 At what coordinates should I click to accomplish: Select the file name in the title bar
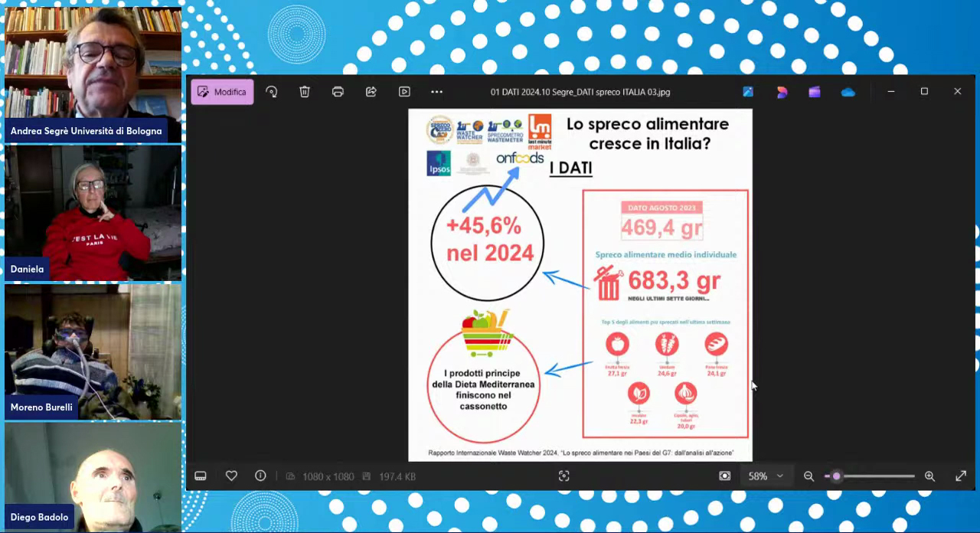[x=580, y=92]
